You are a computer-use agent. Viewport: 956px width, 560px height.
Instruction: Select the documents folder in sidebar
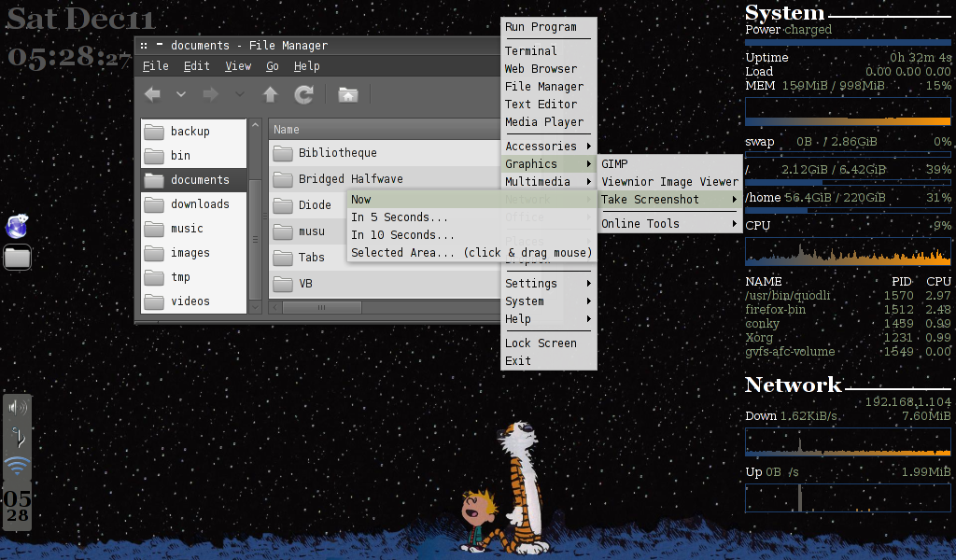pos(193,180)
